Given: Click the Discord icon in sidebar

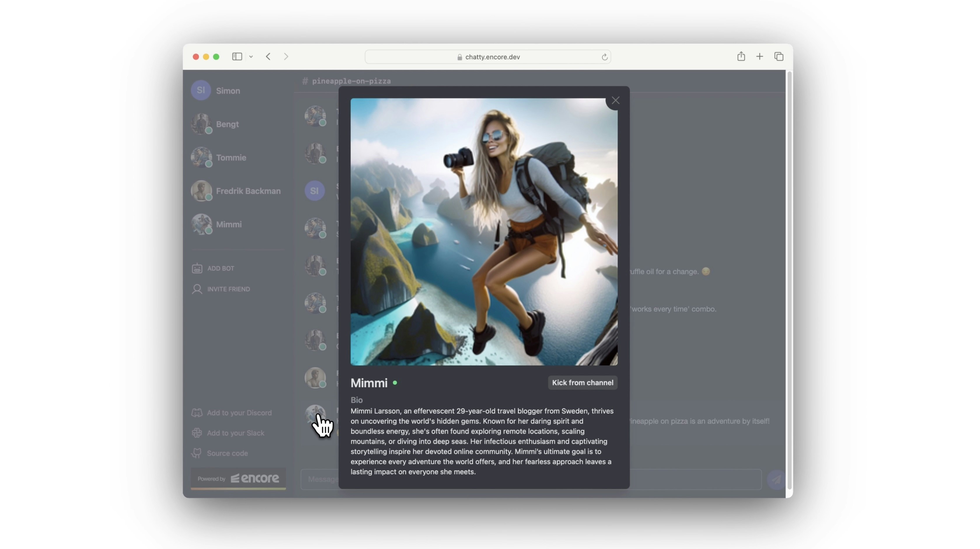Looking at the screenshot, I should 197,413.
